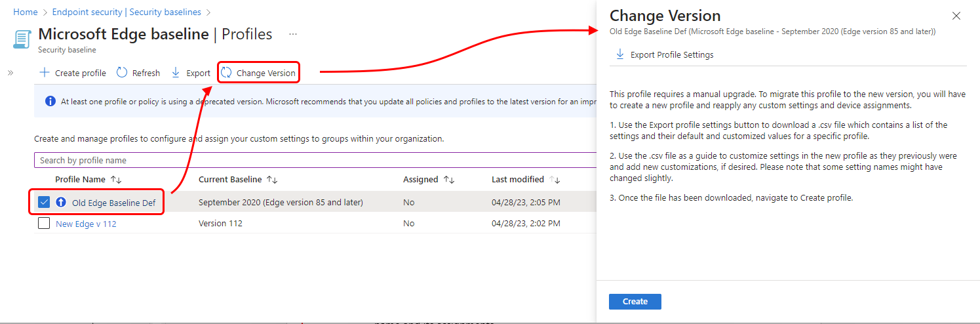Sort by Profile Name column arrows

(116, 180)
